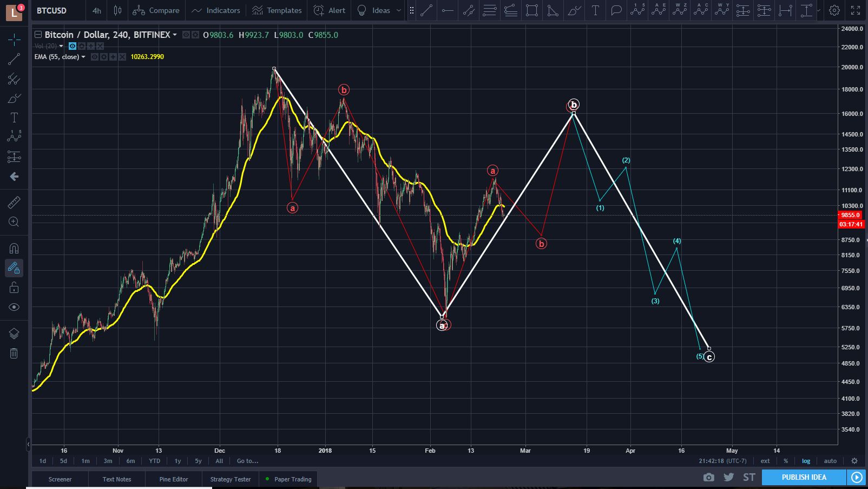This screenshot has width=868, height=489.
Task: Expand favorites toolbar chevron
Action: tap(818, 10)
